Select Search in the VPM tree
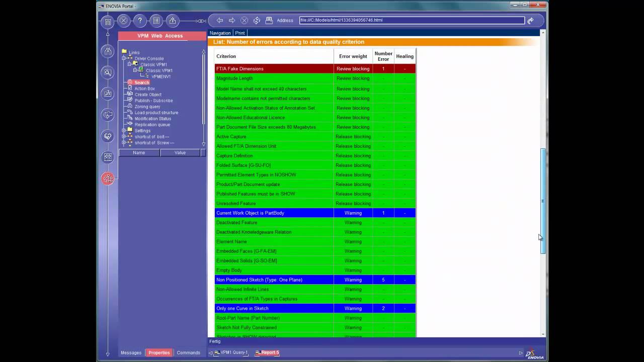The height and width of the screenshot is (362, 644). click(x=141, y=82)
